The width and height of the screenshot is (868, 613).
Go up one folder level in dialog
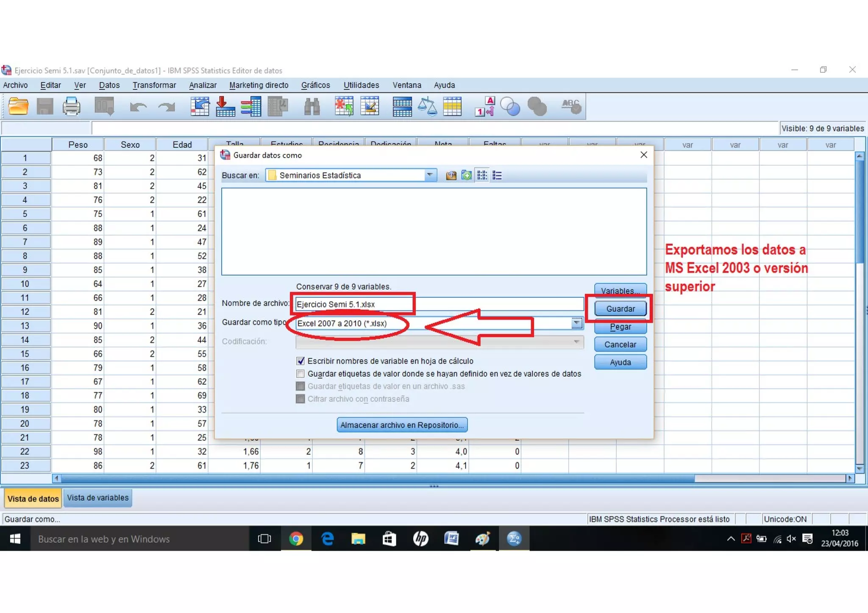[x=451, y=175]
